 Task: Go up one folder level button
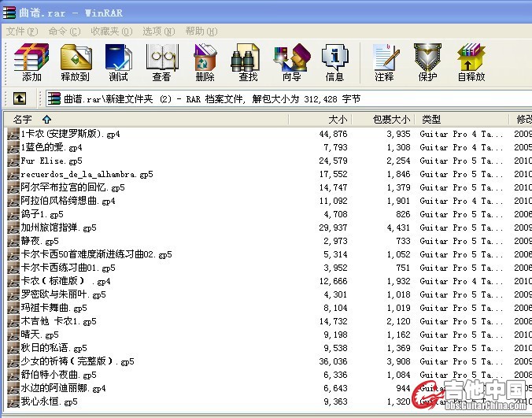pos(20,99)
